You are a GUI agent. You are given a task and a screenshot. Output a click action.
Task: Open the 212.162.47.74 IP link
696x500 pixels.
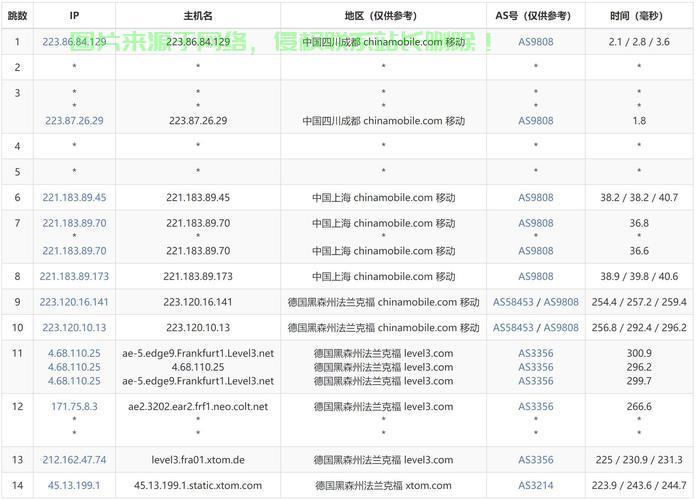[75, 459]
